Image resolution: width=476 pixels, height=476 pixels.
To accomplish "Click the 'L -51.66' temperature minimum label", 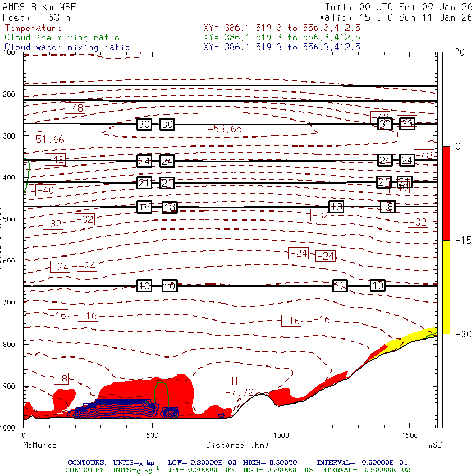I will point(48,134).
